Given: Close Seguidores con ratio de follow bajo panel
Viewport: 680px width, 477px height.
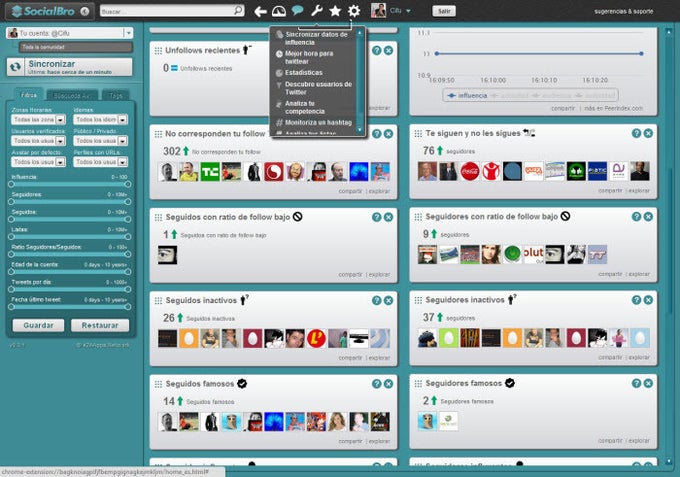Looking at the screenshot, I should (x=648, y=216).
